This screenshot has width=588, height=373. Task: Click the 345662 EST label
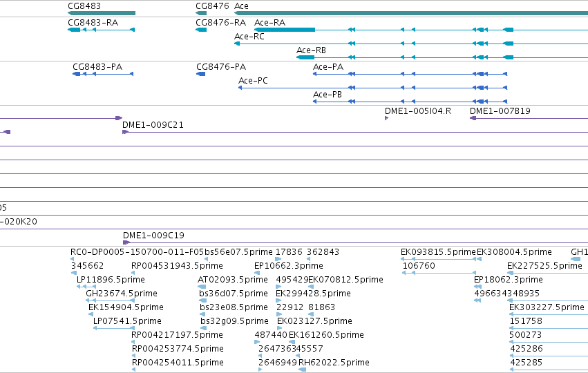[x=87, y=266]
